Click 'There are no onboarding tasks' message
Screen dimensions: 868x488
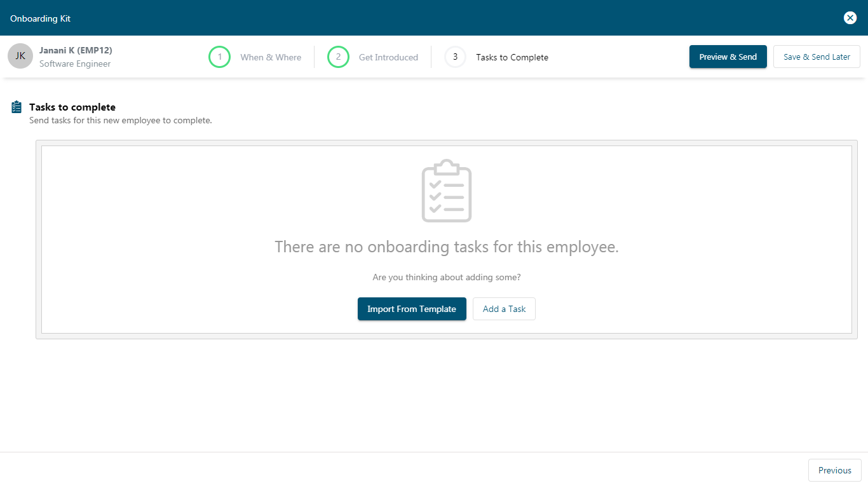447,247
